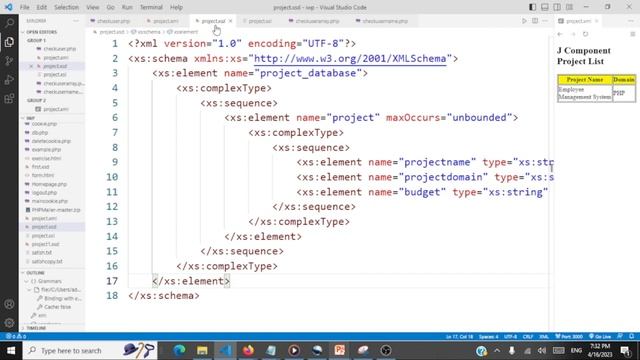This screenshot has width=640, height=360.
Task: Open preview group More Actions ellipsis
Action: 631,21
